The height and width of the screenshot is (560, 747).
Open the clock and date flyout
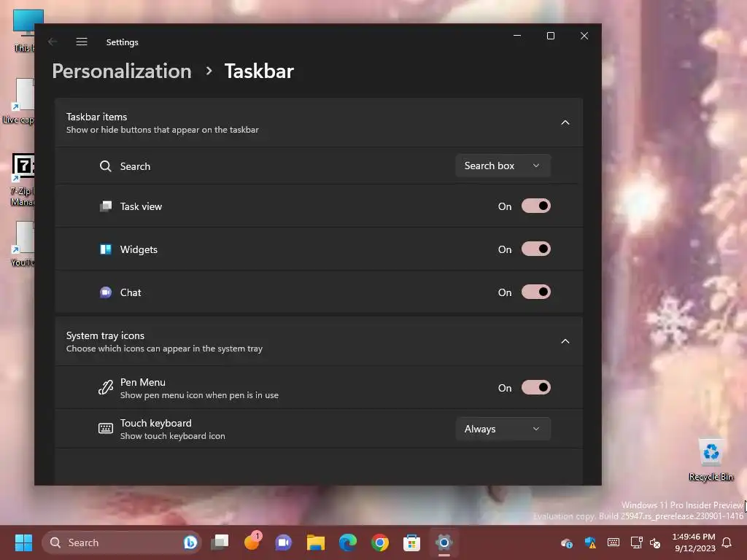coord(694,542)
